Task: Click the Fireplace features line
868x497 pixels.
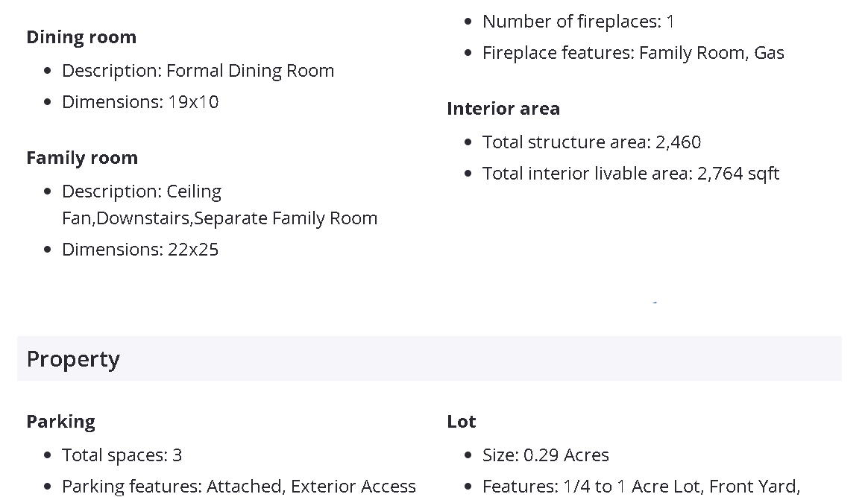Action: click(633, 53)
